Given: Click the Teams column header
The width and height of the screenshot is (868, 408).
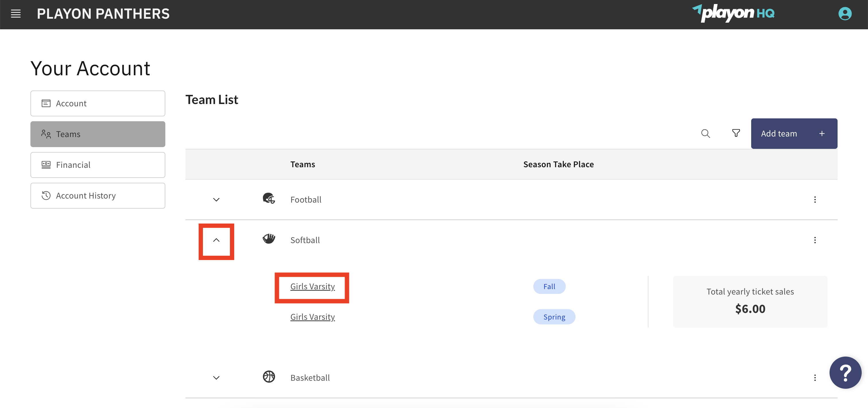Looking at the screenshot, I should (x=303, y=164).
